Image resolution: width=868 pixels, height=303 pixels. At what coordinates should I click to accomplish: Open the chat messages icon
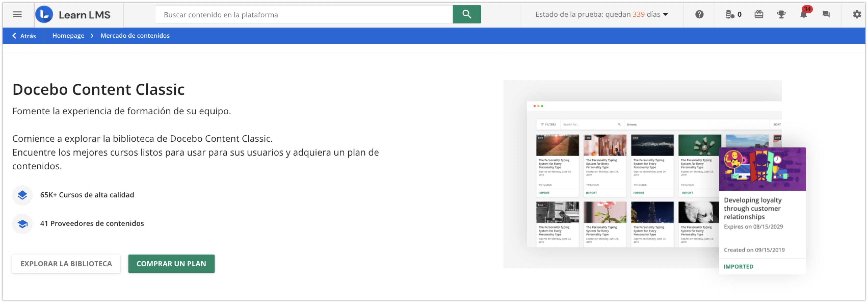coord(826,15)
